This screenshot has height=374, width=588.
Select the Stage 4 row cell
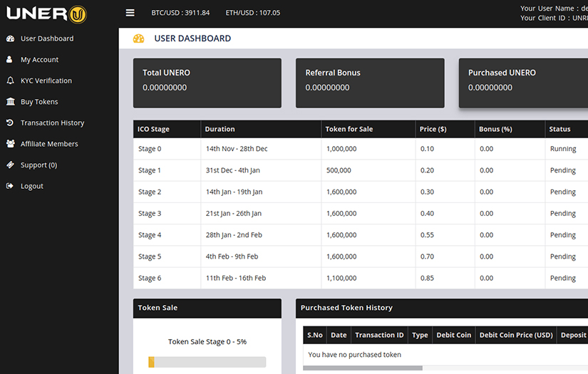(167, 235)
